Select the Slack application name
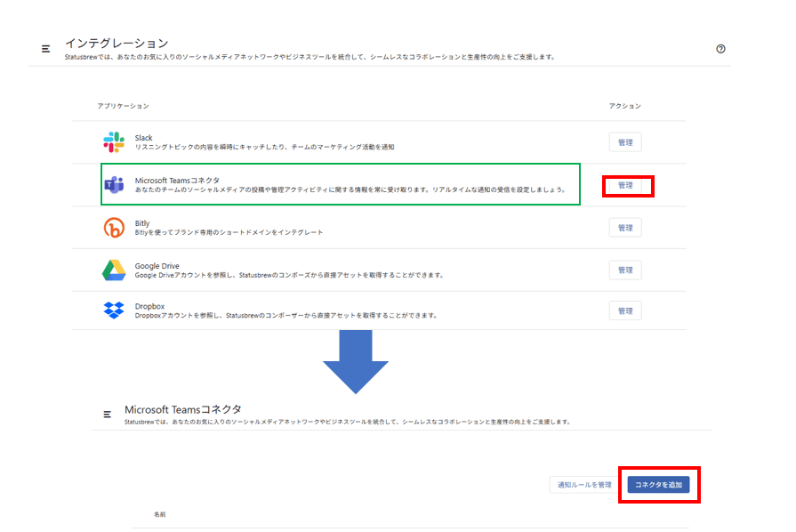 tap(144, 138)
